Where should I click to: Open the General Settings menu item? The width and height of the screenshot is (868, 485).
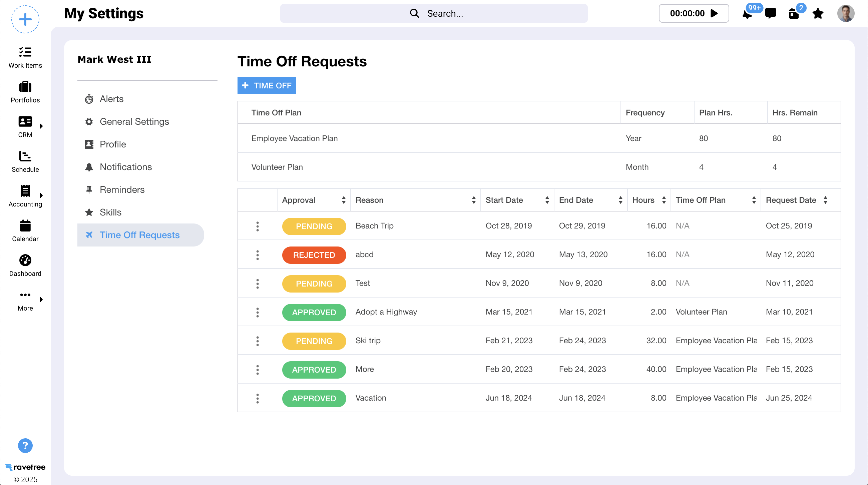(134, 122)
